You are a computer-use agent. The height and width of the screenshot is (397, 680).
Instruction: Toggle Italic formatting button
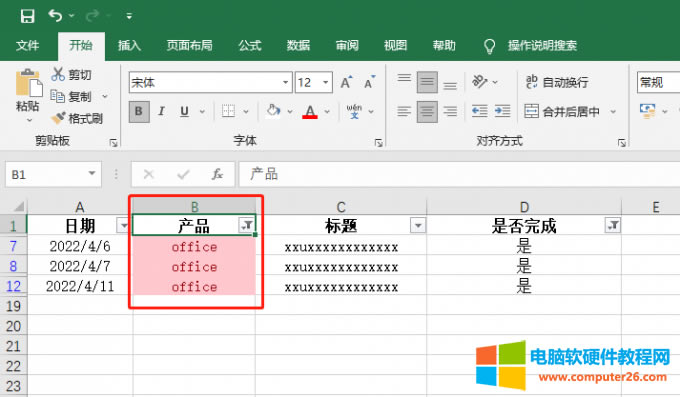161,112
